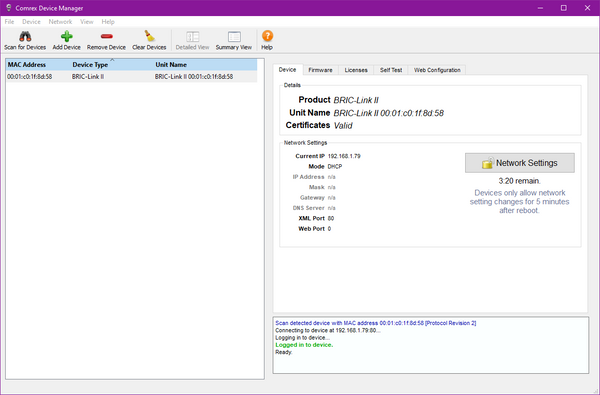The image size is (600, 395).
Task: Minimize the Comrex Device Manager window
Action: pos(540,8)
